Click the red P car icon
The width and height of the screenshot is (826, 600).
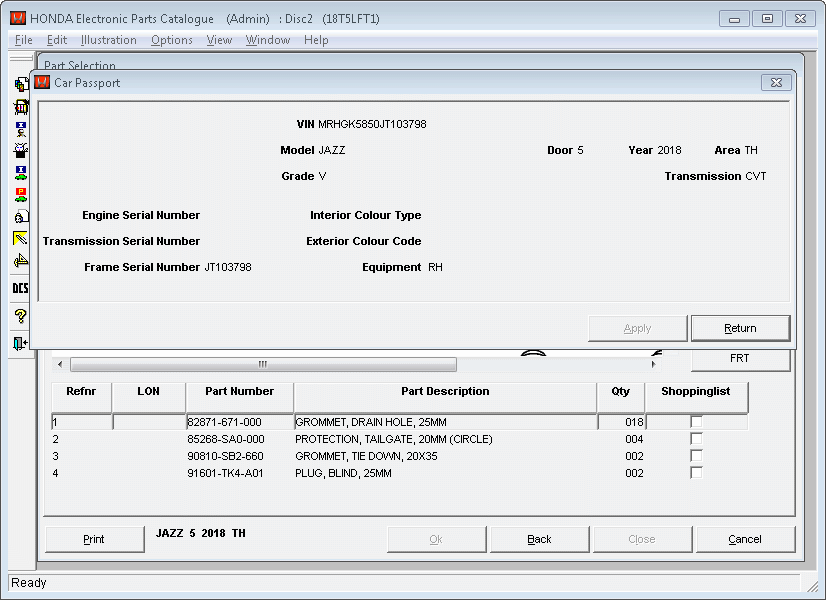(20, 195)
